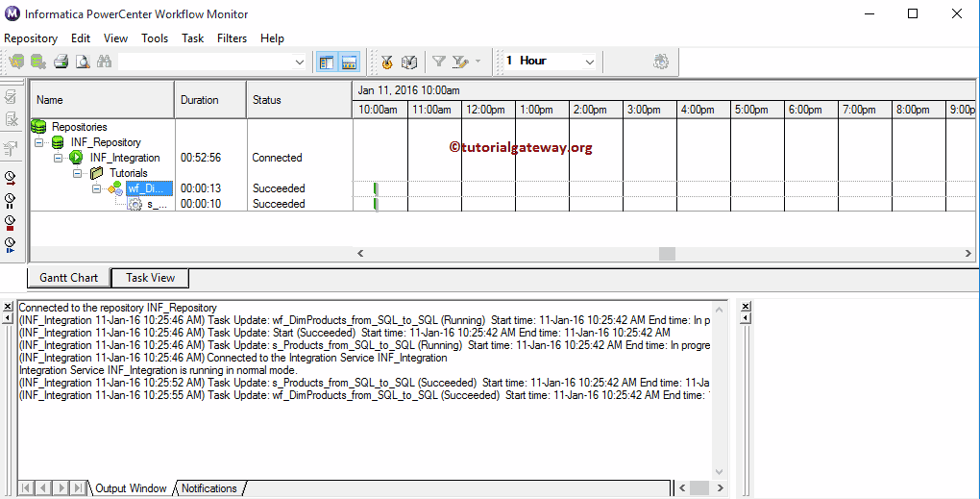980x499 pixels.
Task: Click the session gear icon beside s_...
Action: 135,204
